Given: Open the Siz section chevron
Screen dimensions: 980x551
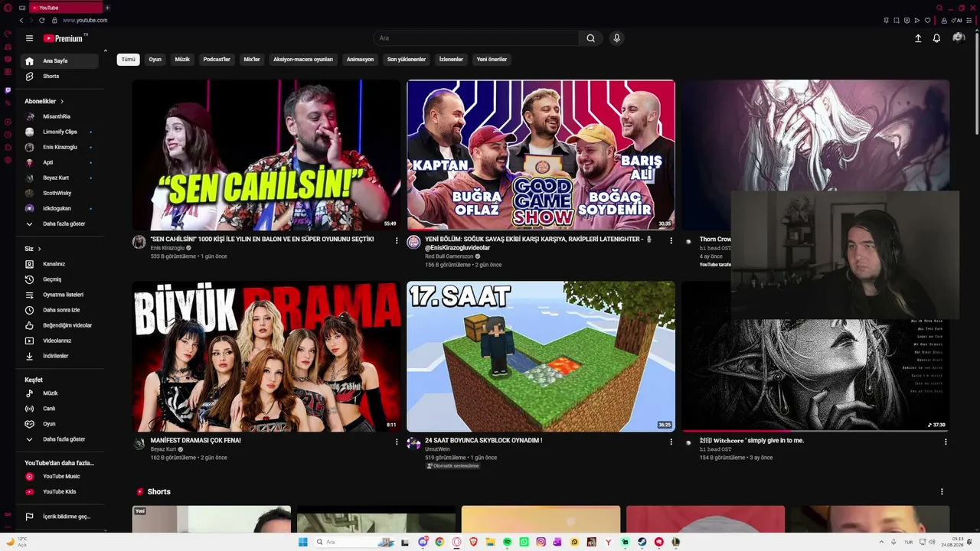Looking at the screenshot, I should pos(39,249).
